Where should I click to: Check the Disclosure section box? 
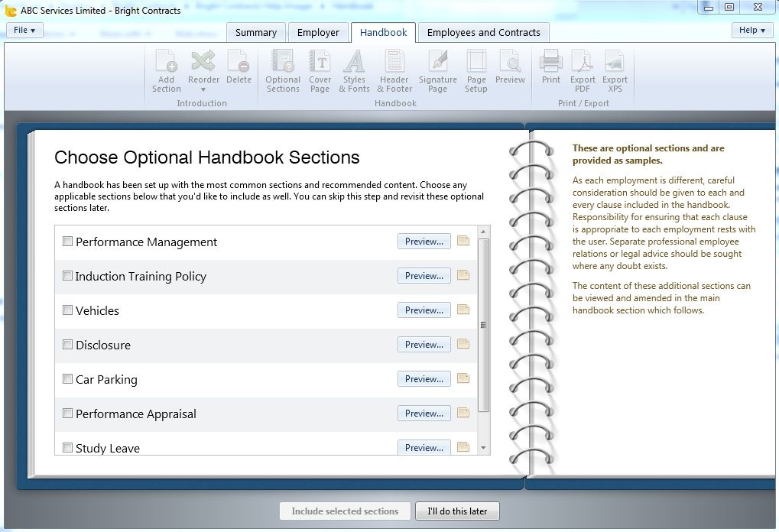(67, 344)
